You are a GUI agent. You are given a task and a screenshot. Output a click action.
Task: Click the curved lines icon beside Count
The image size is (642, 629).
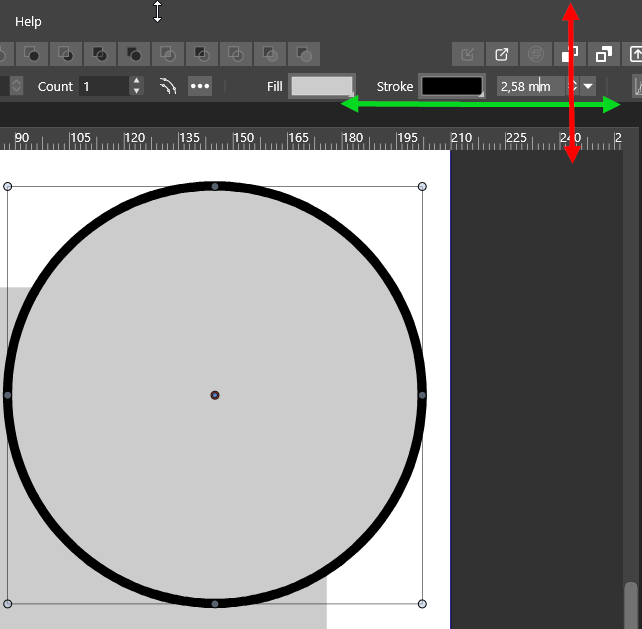(168, 87)
